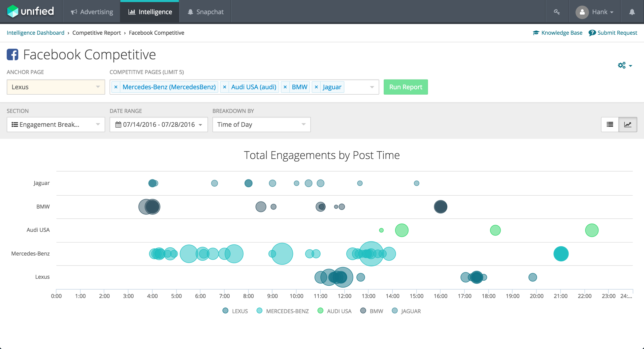Expand the Breakdown By Time of Day dropdown
Viewport: 644px width, 349px height.
tap(261, 124)
